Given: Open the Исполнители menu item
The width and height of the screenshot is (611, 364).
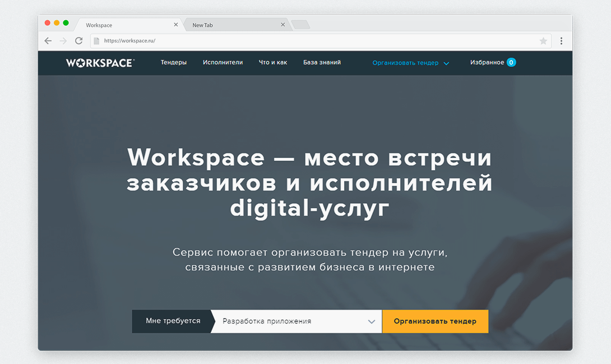Looking at the screenshot, I should [x=223, y=62].
